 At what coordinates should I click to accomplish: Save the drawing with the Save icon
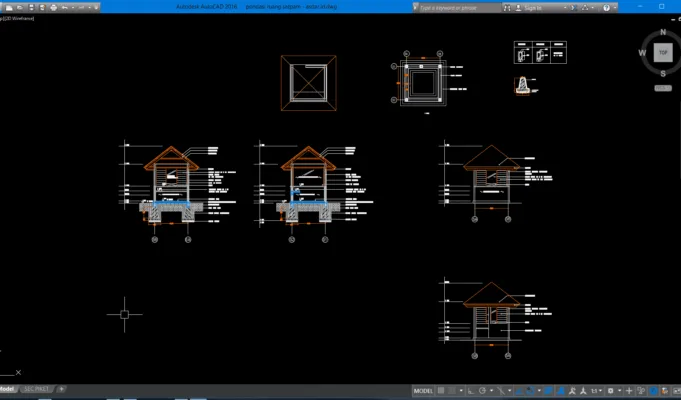32,8
